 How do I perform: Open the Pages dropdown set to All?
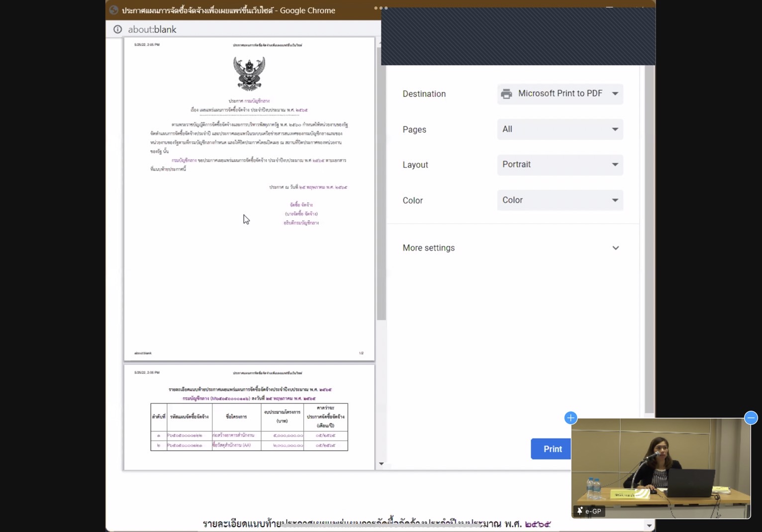(x=560, y=129)
